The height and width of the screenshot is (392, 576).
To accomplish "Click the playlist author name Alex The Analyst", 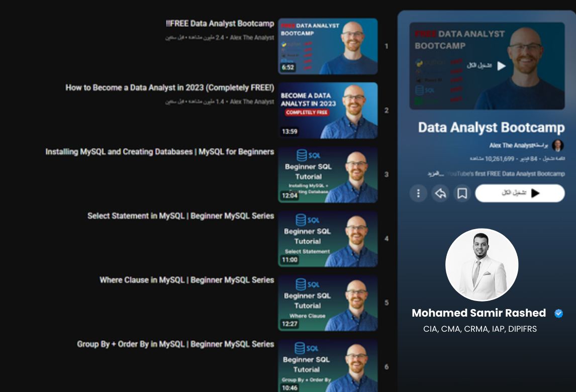I will point(511,145).
